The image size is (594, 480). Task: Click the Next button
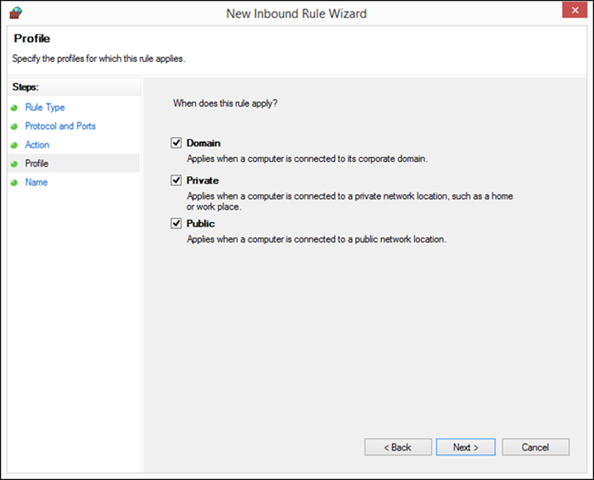(466, 447)
